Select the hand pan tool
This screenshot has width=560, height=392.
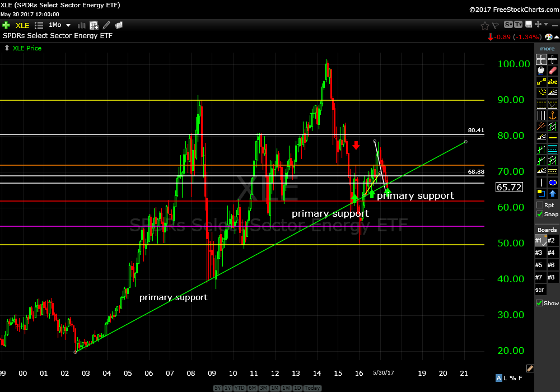(x=541, y=71)
